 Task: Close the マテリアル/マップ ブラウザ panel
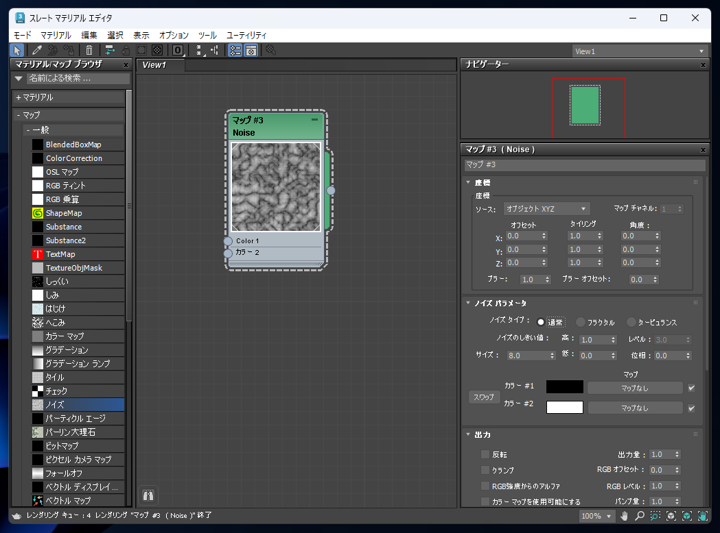[126, 65]
